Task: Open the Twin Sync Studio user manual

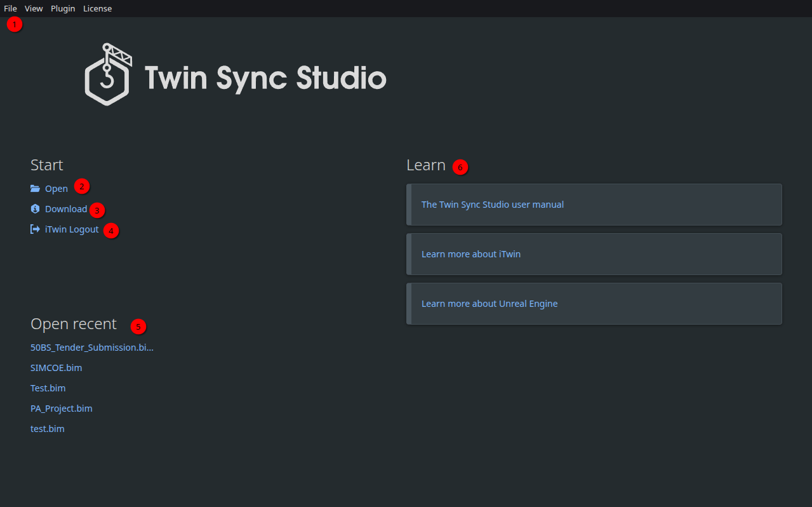Action: (x=493, y=205)
